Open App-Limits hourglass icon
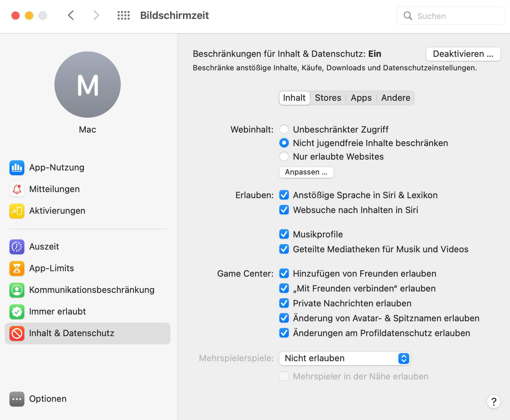Image resolution: width=510 pixels, height=420 pixels. [17, 269]
